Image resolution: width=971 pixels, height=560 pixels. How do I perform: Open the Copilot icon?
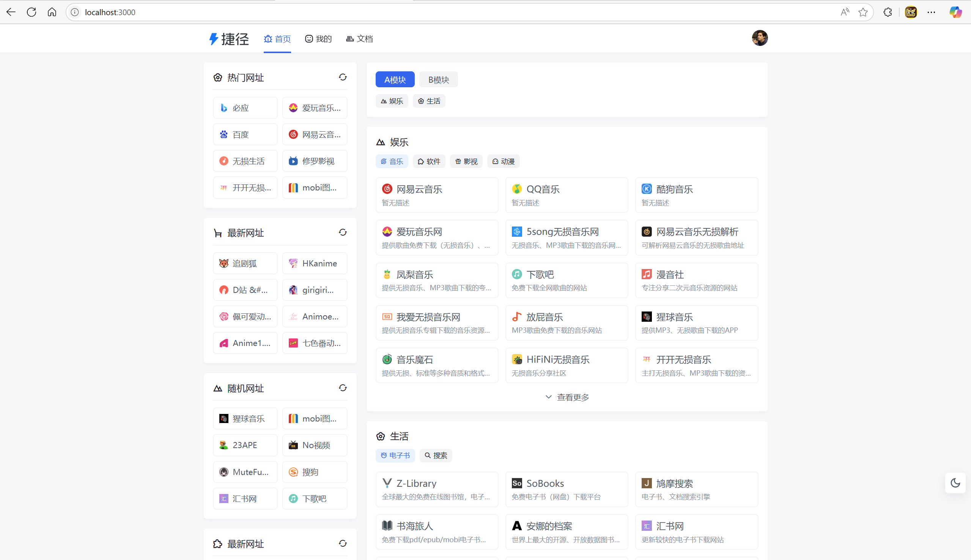click(x=955, y=12)
